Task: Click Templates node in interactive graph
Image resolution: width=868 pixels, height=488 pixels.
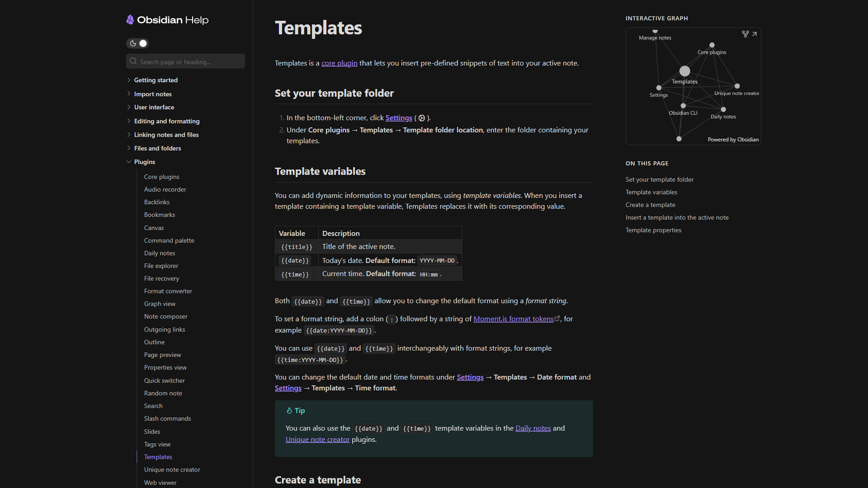Action: (x=685, y=71)
